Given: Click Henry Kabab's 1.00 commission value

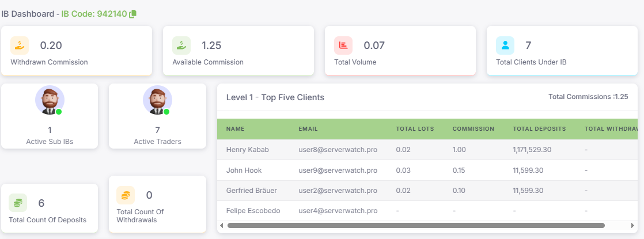Looking at the screenshot, I should coord(459,150).
